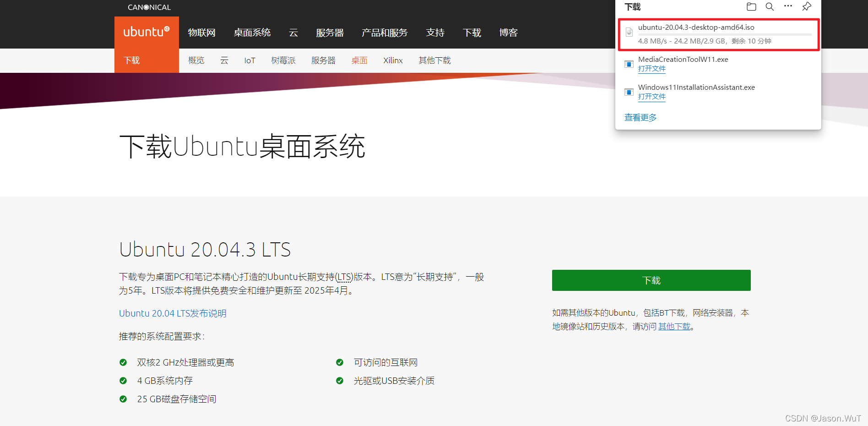Viewport: 868px width, 426px height.
Task: Click the 25 GB磁盘存储空间 requirement
Action: click(x=177, y=399)
